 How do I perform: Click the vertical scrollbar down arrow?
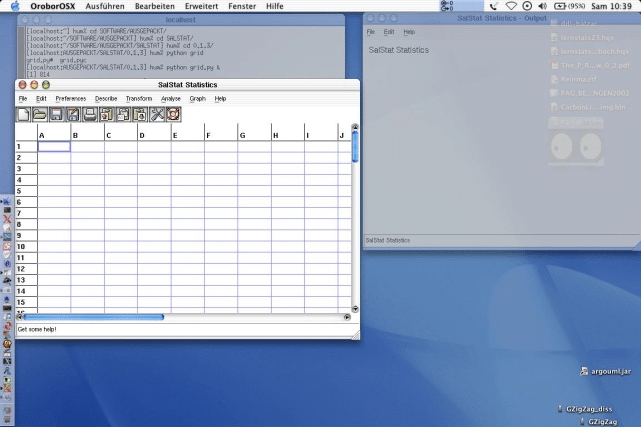coord(355,309)
